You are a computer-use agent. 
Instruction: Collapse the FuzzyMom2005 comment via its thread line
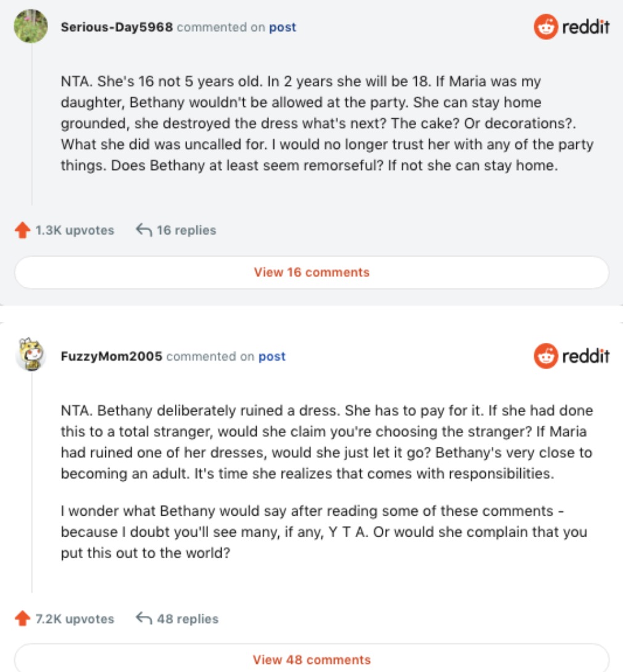(x=32, y=480)
